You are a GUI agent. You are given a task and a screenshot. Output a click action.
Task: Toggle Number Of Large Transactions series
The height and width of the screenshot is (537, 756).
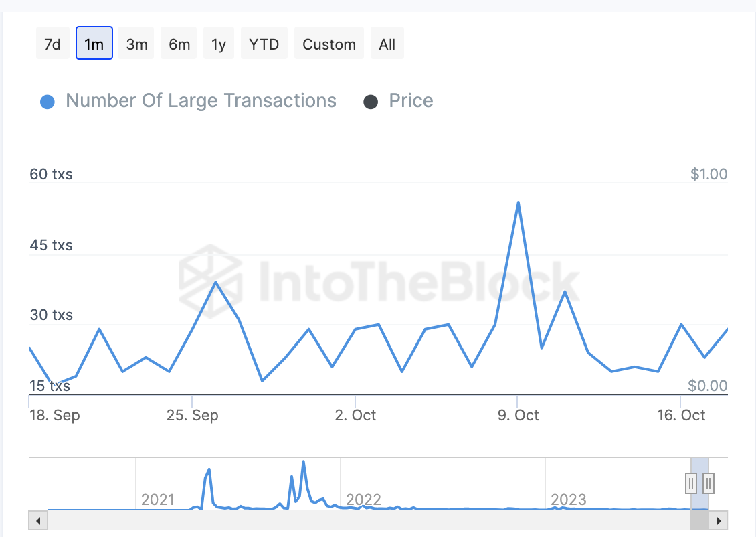coord(201,101)
